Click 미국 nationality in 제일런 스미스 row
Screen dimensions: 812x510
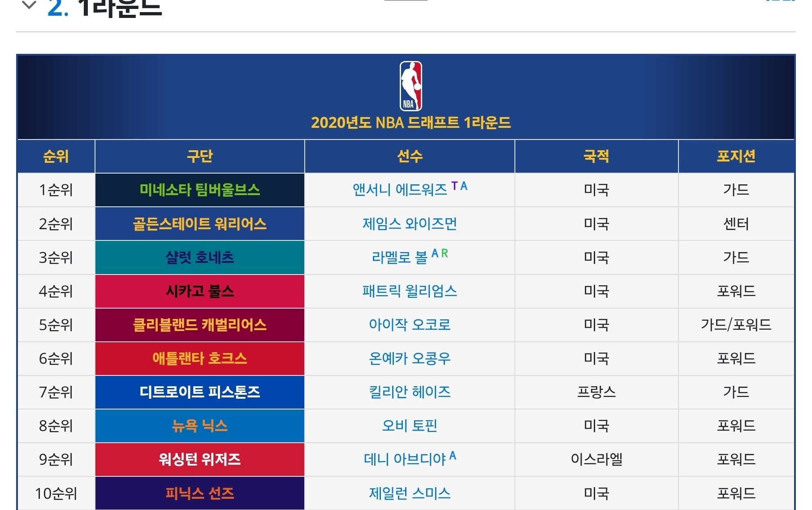[x=596, y=493]
